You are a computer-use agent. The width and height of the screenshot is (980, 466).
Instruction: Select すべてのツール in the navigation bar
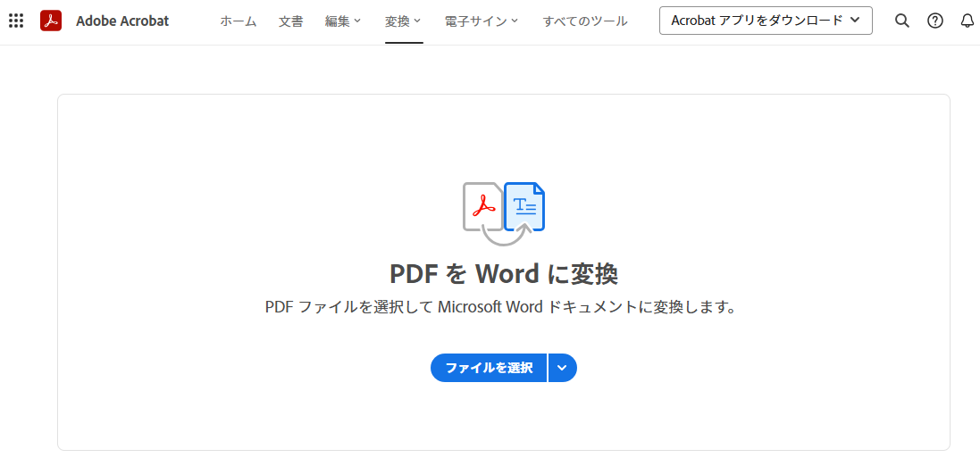pyautogui.click(x=585, y=21)
